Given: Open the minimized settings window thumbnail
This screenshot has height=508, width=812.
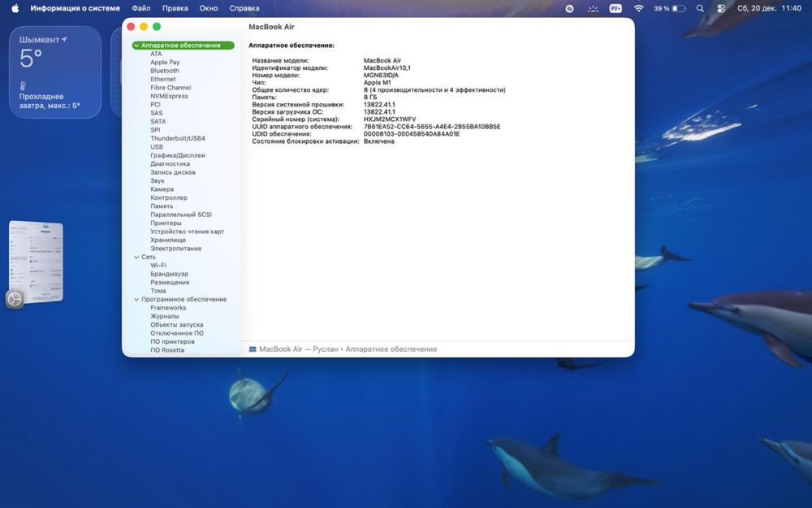Looking at the screenshot, I should [36, 262].
